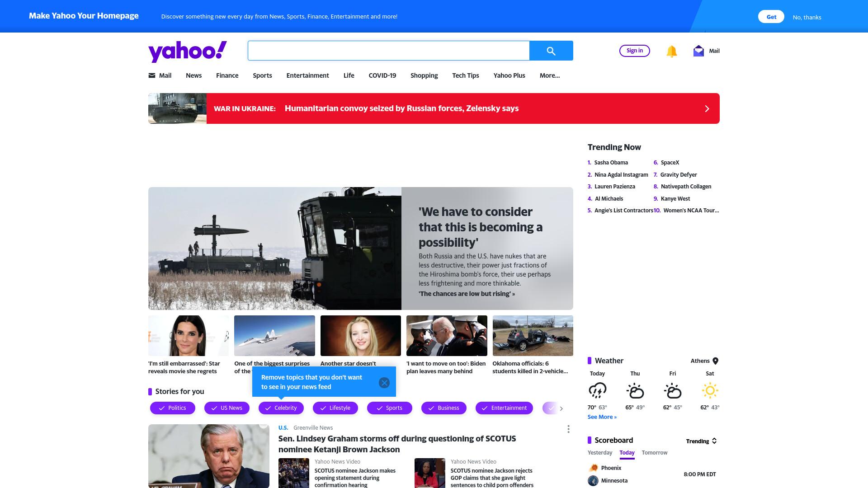Click Friday's partly cloudy weather icon
The image size is (868, 488).
pos(673,390)
